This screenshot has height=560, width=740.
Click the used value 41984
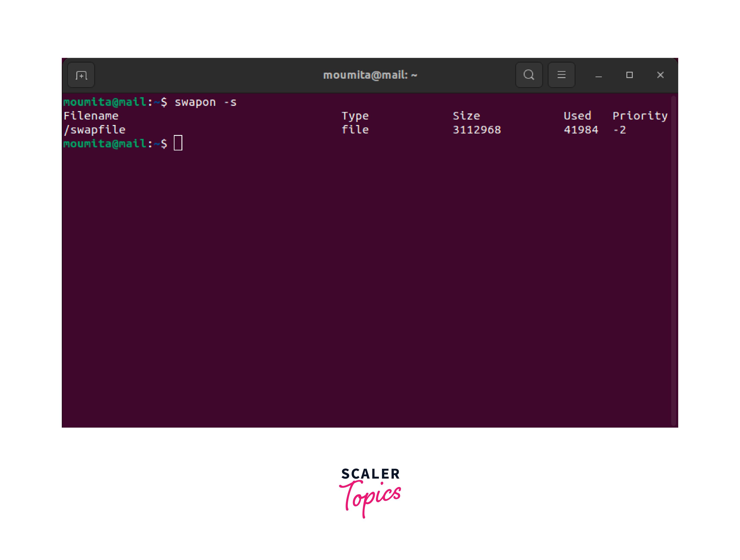pyautogui.click(x=581, y=130)
